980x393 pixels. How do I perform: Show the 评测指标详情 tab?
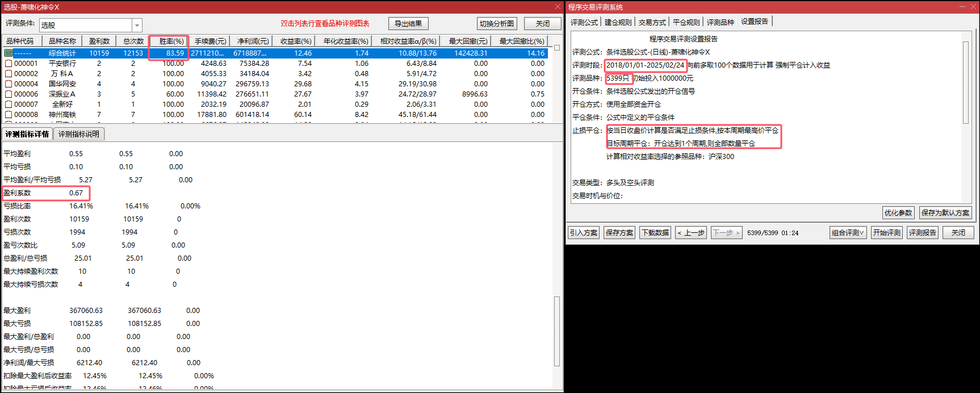click(x=27, y=134)
